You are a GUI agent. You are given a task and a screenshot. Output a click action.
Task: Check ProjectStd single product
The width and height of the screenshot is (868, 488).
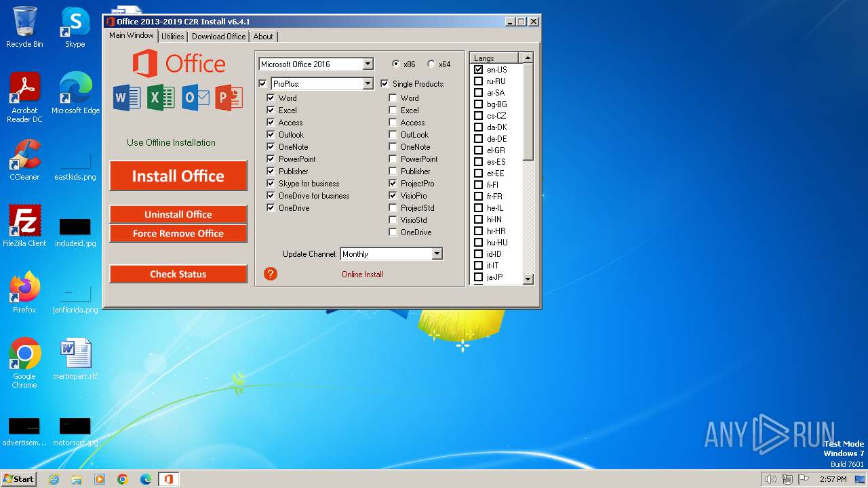tap(393, 207)
